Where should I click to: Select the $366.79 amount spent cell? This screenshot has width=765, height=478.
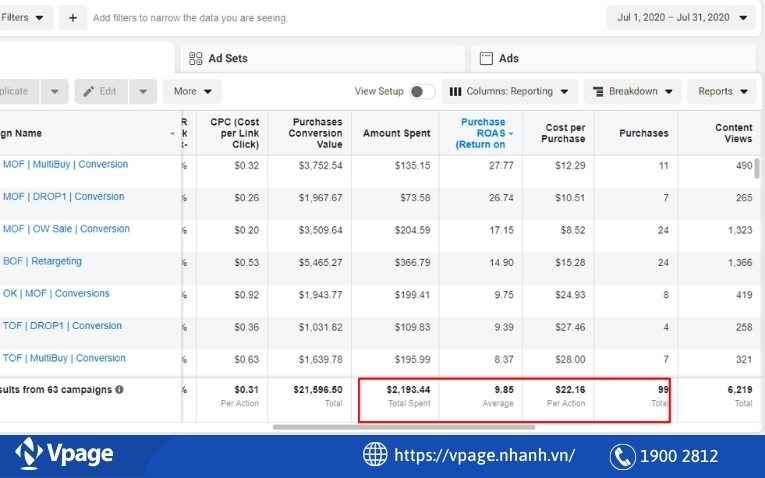(x=412, y=263)
